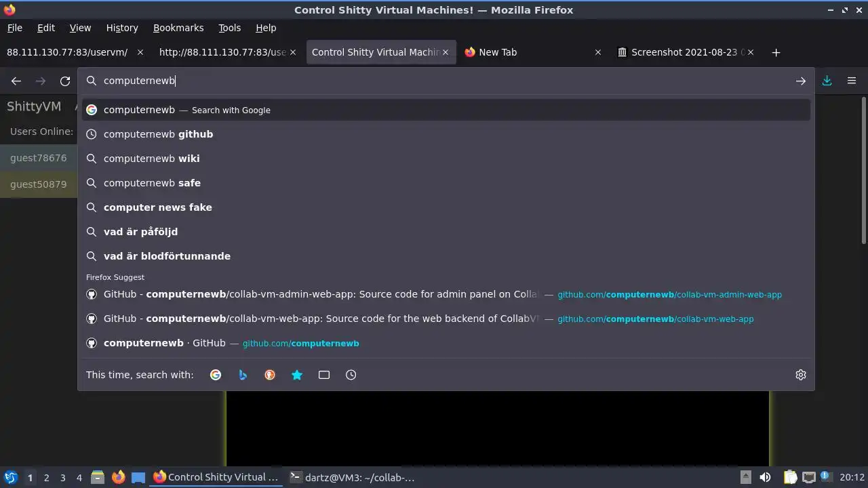
Task: Select the 'vad är påföljd' suggestion
Action: click(x=446, y=232)
